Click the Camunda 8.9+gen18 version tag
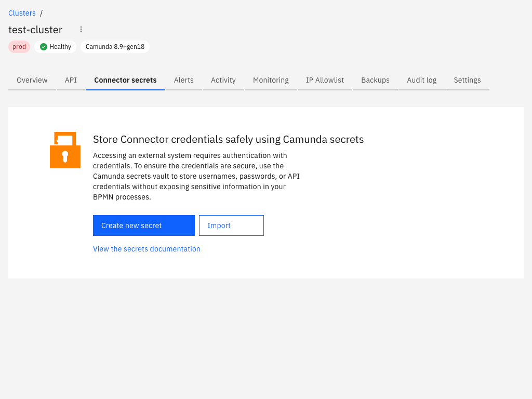 click(115, 47)
